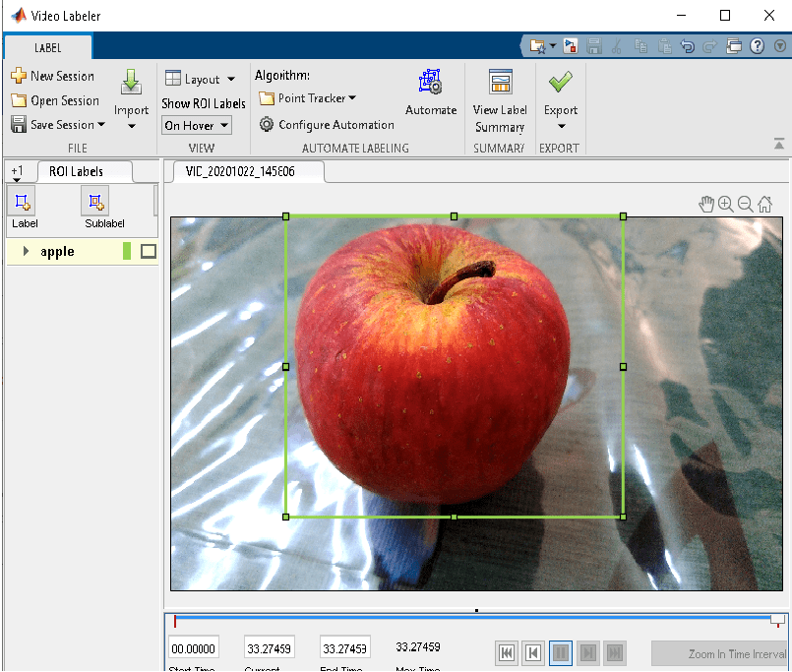This screenshot has width=792, height=672.
Task: Add a new Sublabel
Action: coord(95,202)
